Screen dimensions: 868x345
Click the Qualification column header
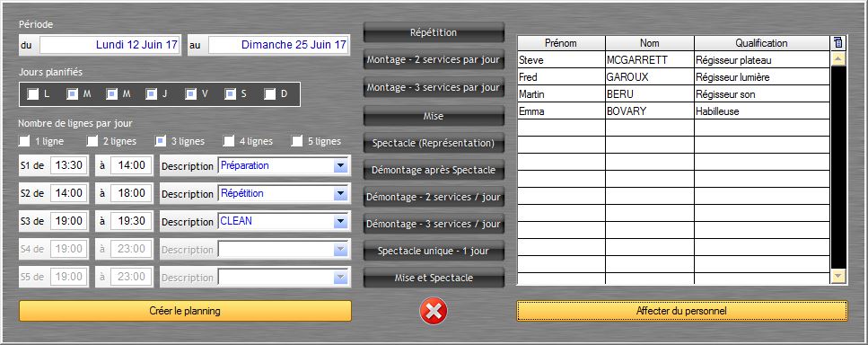[762, 43]
